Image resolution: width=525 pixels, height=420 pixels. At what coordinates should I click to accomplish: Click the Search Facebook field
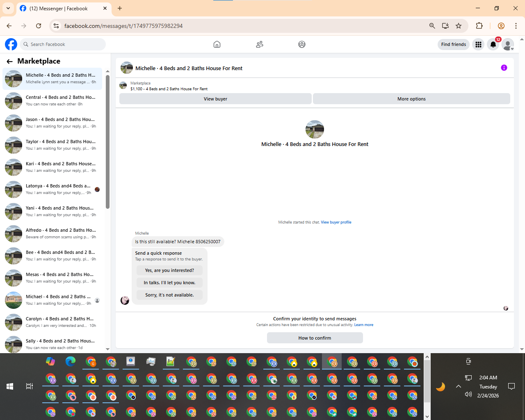click(x=63, y=44)
